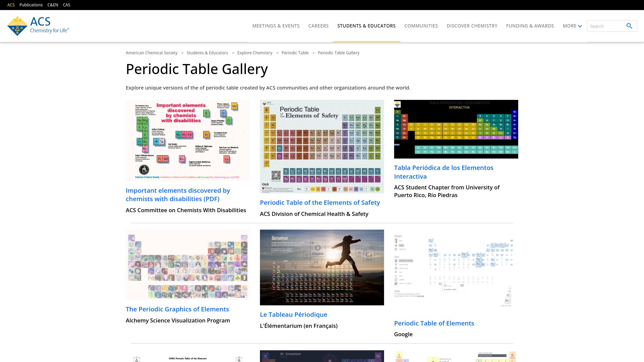Open the Publications top bar link

tap(31, 5)
